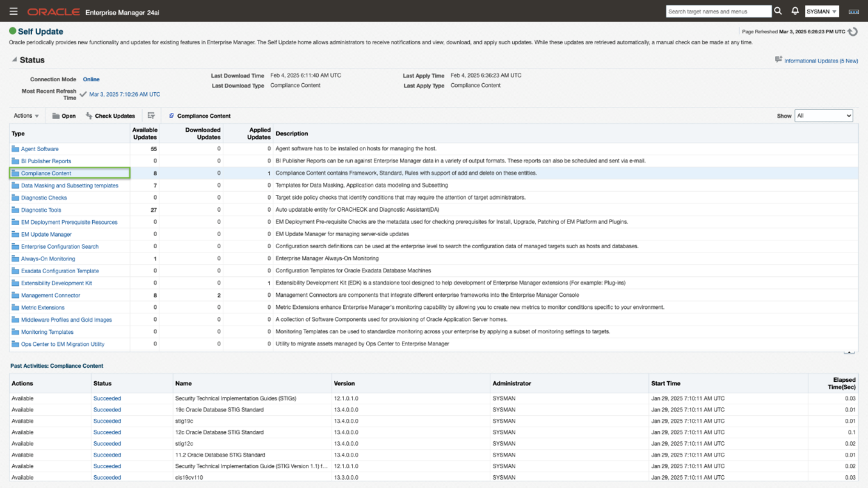The image size is (868, 488).
Task: Open the hamburger navigation menu
Action: point(13,12)
